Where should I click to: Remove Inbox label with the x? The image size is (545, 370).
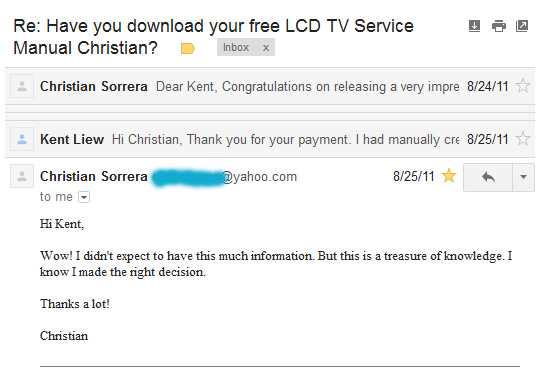coord(266,48)
